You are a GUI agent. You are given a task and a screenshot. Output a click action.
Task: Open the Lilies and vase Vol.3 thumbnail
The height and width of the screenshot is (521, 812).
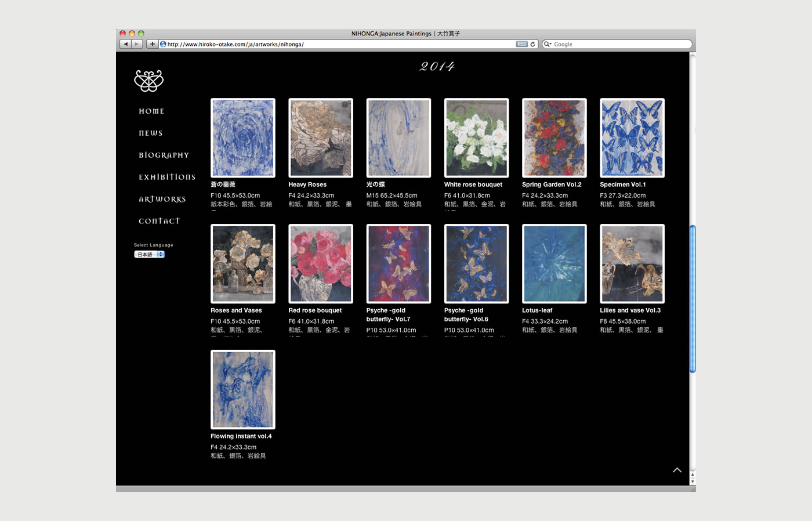(632, 264)
